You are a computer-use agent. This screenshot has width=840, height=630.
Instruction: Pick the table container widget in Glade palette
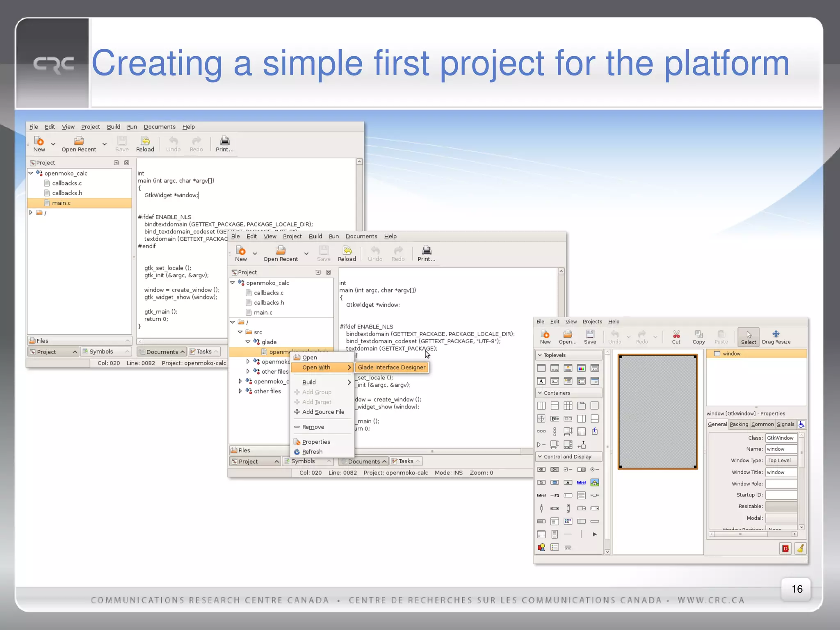pyautogui.click(x=568, y=406)
